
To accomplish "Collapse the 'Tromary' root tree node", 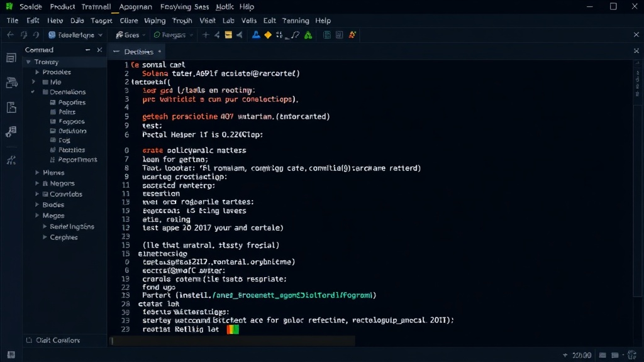I will pyautogui.click(x=28, y=62).
